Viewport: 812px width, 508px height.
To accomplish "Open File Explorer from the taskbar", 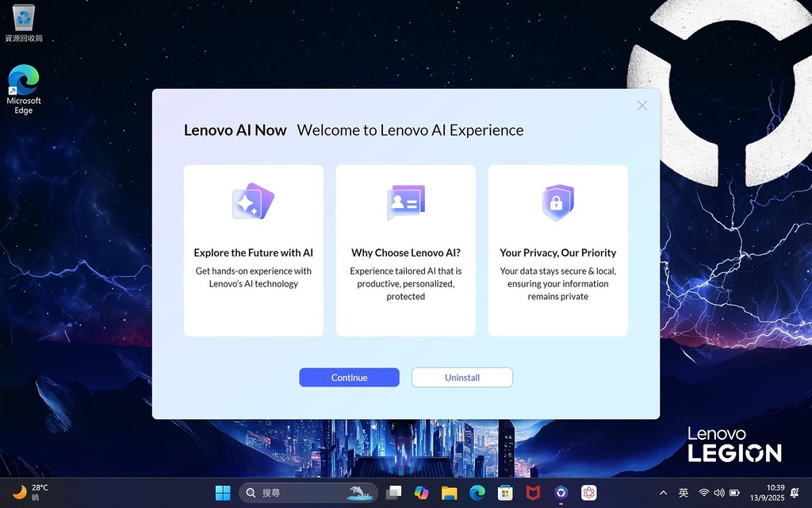I will [450, 492].
